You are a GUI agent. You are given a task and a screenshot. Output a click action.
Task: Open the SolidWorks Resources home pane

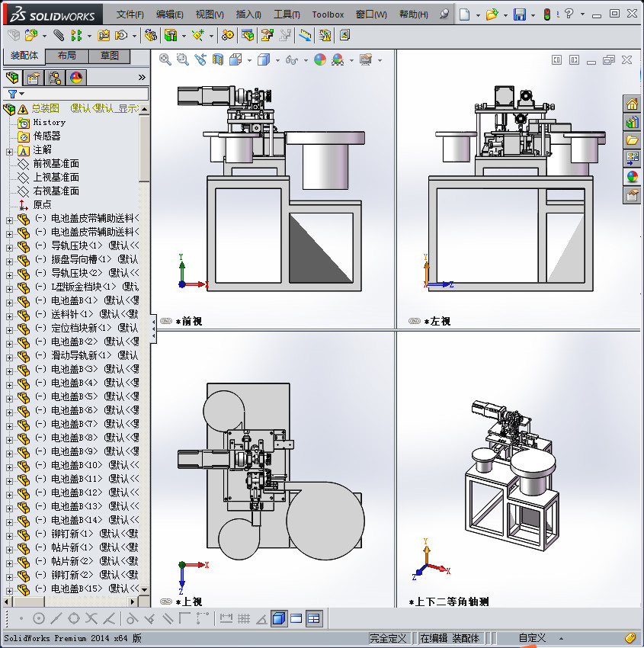(x=632, y=104)
